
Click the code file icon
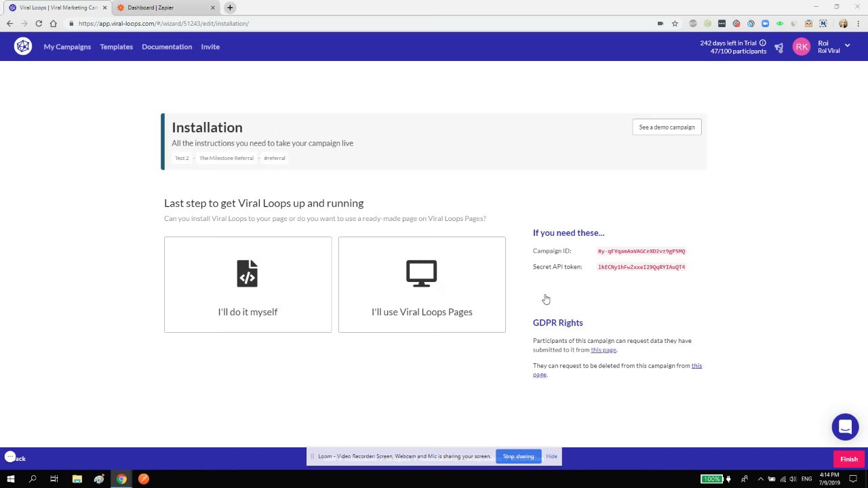(x=248, y=273)
